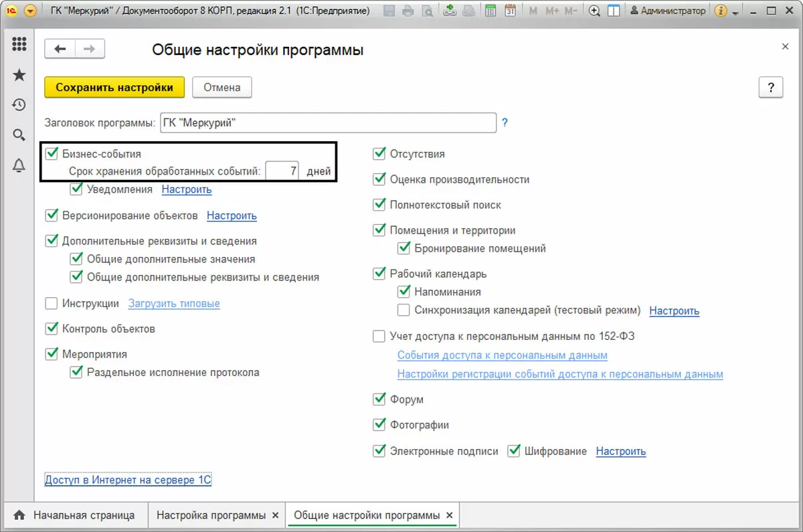
Task: Enable the Инструкции checkbox
Action: click(x=52, y=303)
